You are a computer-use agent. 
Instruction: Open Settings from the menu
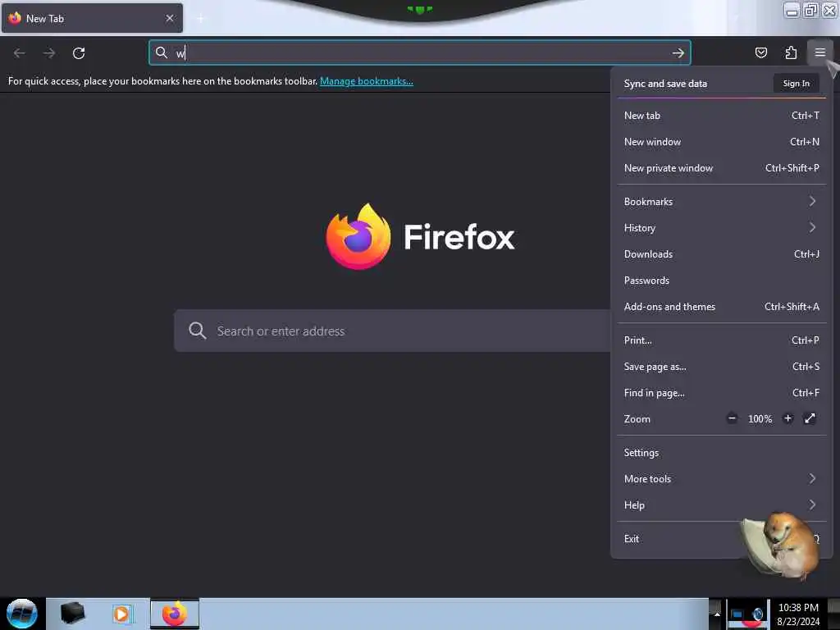tap(722, 452)
